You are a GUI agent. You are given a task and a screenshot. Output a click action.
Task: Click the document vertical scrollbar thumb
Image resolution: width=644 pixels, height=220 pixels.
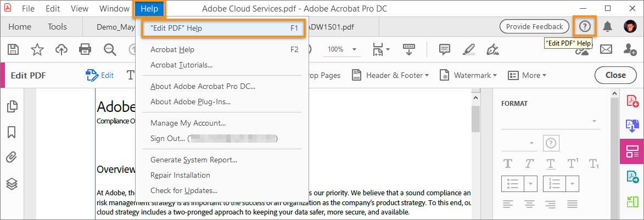click(x=475, y=118)
